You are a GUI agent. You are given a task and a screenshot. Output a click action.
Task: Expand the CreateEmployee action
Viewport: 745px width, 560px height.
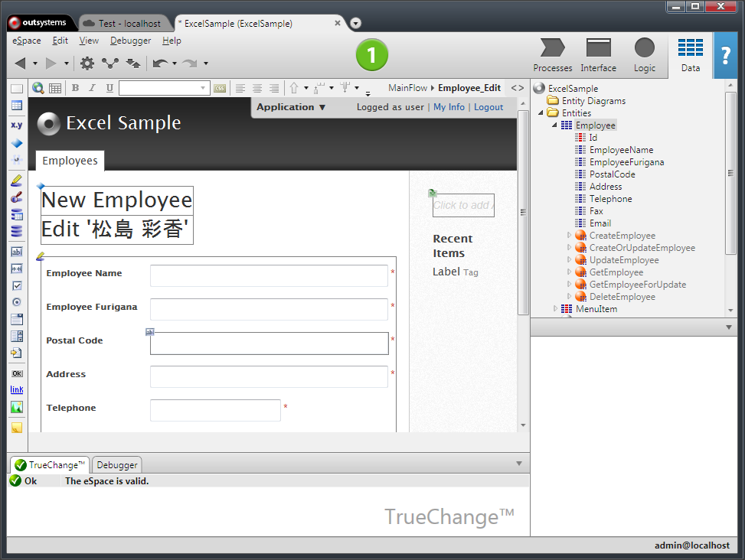[569, 236]
